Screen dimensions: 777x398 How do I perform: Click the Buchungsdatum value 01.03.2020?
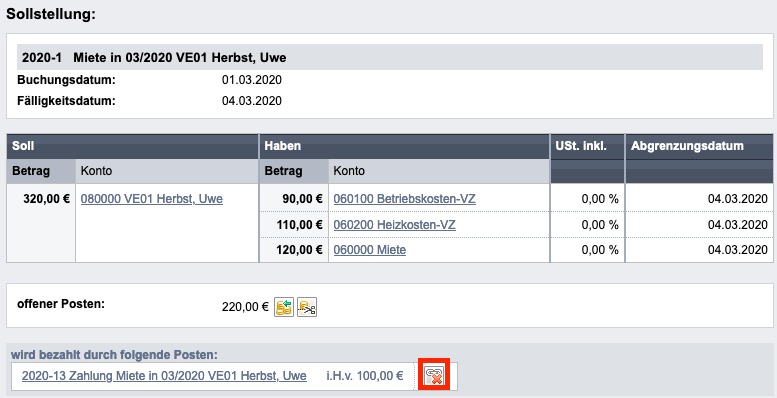[x=252, y=80]
